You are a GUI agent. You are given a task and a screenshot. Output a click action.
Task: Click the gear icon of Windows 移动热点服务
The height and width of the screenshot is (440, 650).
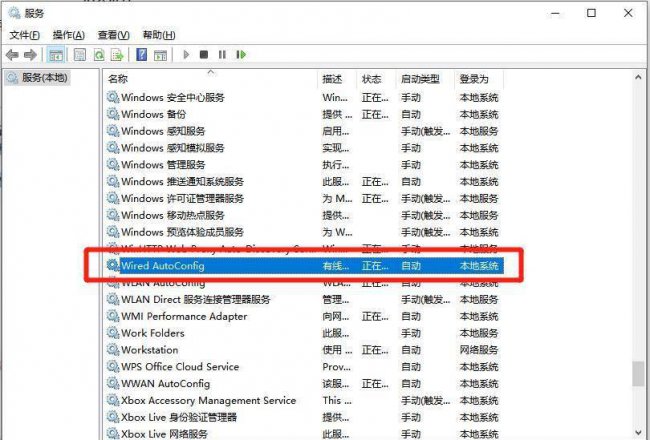[x=113, y=215]
